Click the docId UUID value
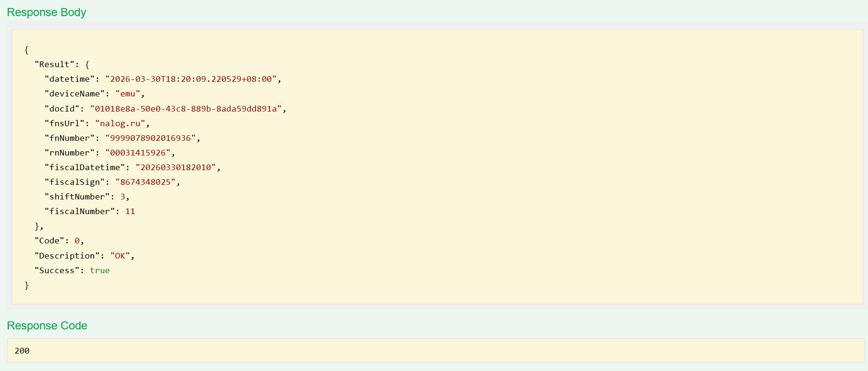The height and width of the screenshot is (371, 868). coord(186,109)
